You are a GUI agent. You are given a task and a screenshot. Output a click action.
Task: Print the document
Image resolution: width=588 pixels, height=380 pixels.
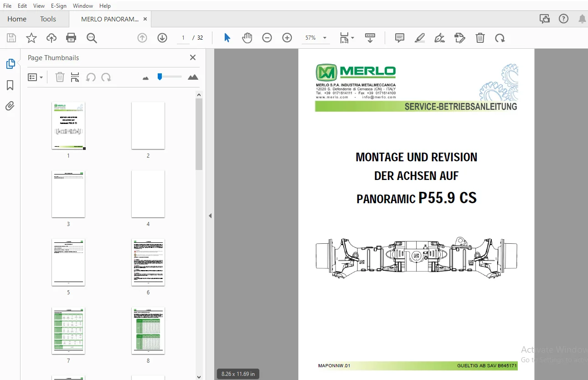click(71, 38)
